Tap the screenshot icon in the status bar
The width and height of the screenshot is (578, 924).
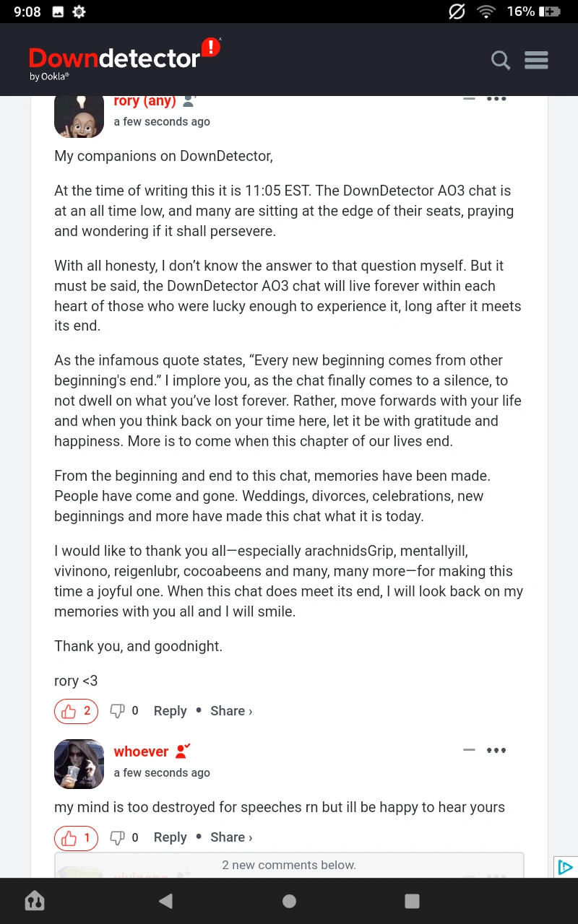[x=57, y=12]
